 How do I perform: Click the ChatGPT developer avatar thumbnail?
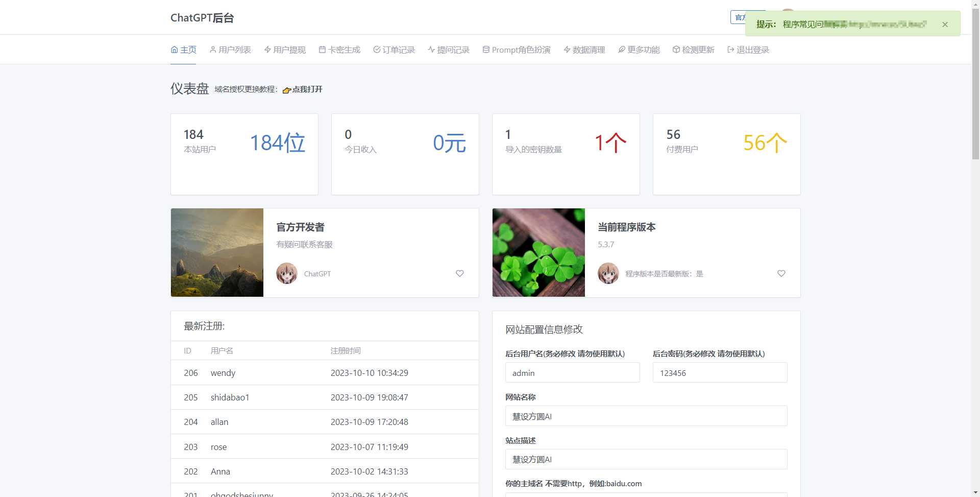(x=287, y=273)
